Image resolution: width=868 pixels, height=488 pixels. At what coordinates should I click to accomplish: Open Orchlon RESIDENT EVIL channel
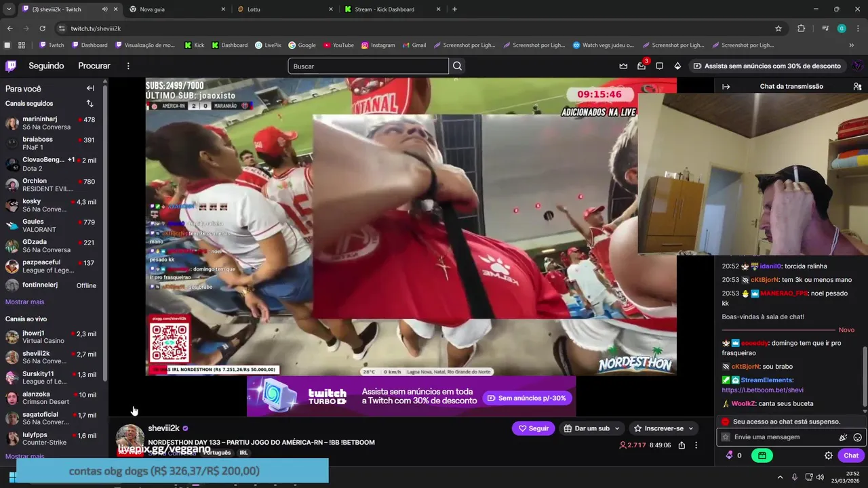point(52,185)
